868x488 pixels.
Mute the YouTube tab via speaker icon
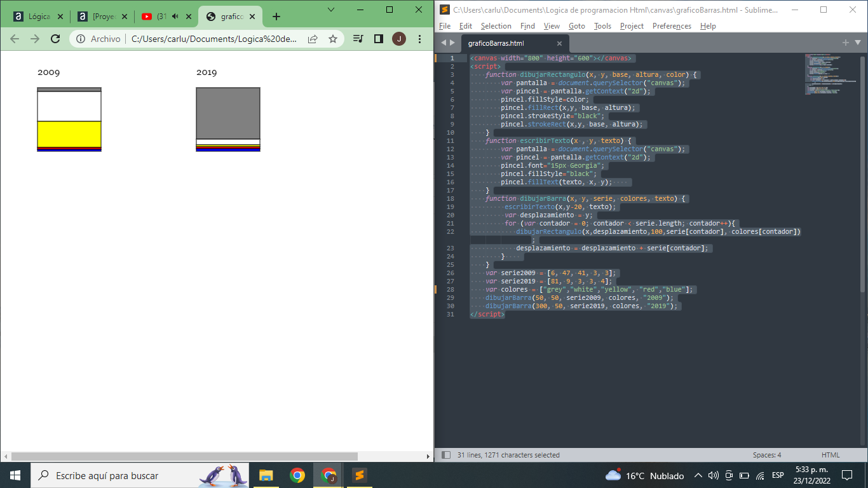(x=175, y=17)
